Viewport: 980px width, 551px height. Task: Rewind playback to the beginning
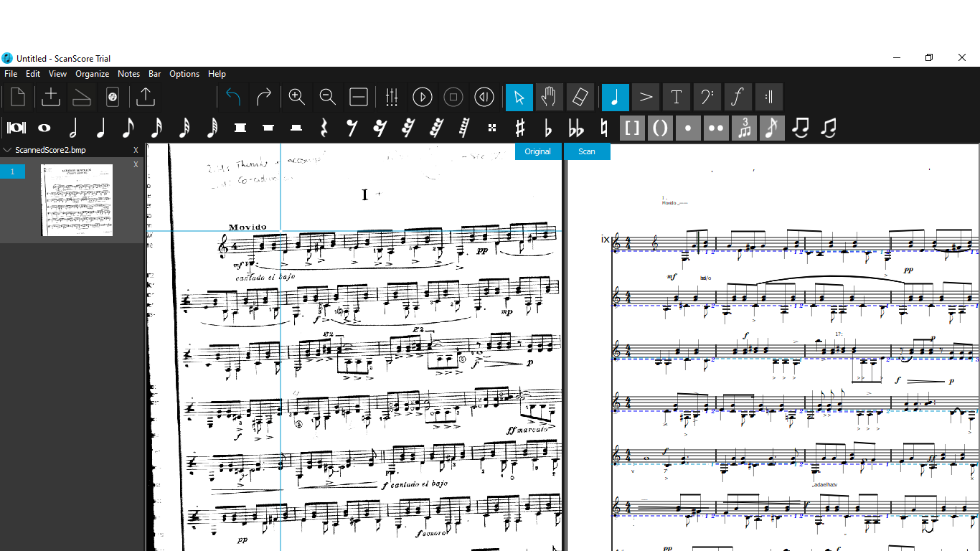(484, 97)
